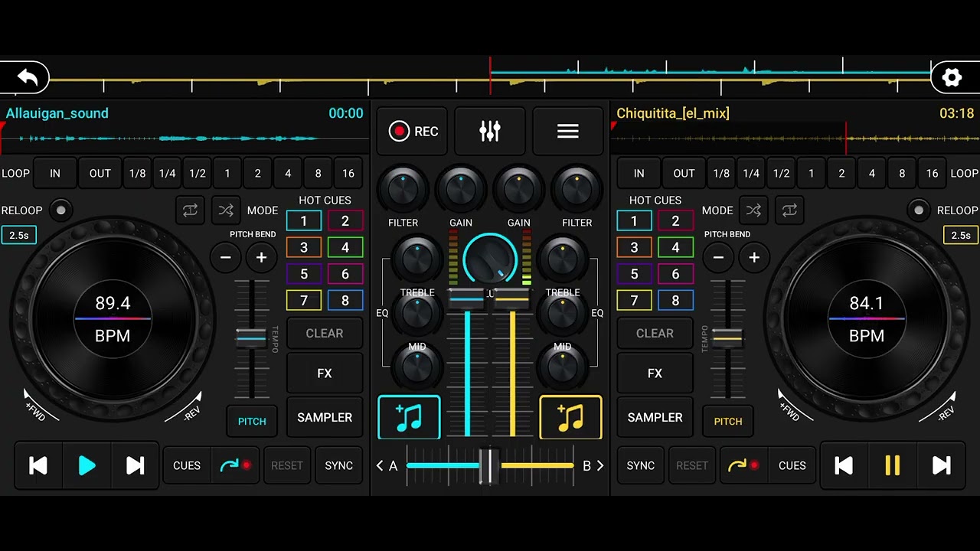Reset deck B tempo
Viewport: 980px width, 551px height.
(692, 465)
